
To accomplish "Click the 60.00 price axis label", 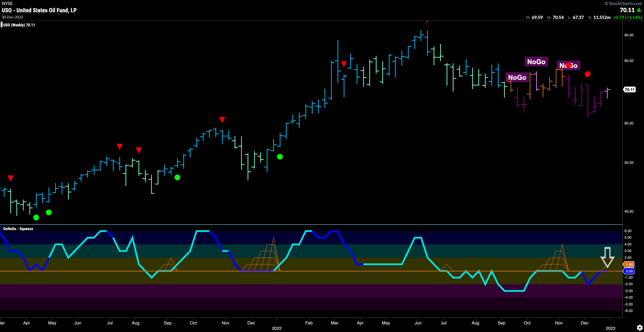I will click(x=629, y=123).
